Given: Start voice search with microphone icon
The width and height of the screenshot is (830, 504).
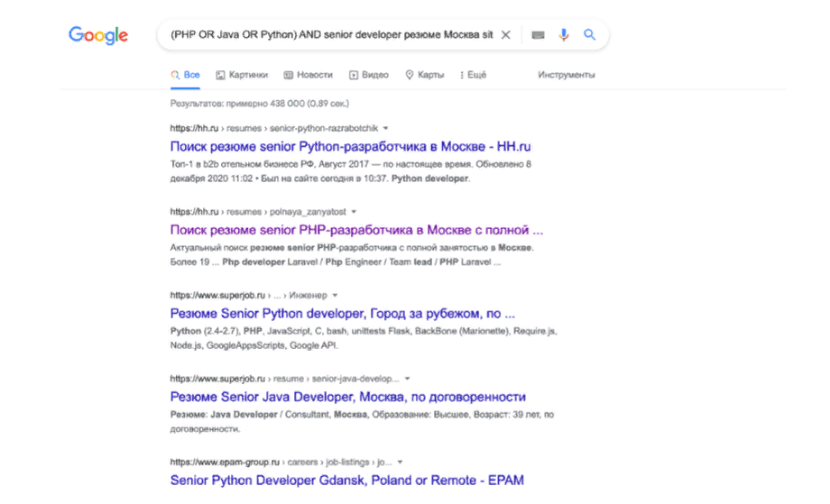Looking at the screenshot, I should pos(564,35).
